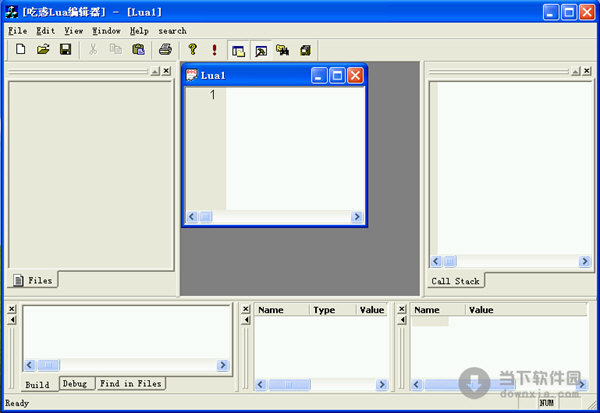This screenshot has width=600, height=413.
Task: Open the Window menu
Action: [106, 31]
